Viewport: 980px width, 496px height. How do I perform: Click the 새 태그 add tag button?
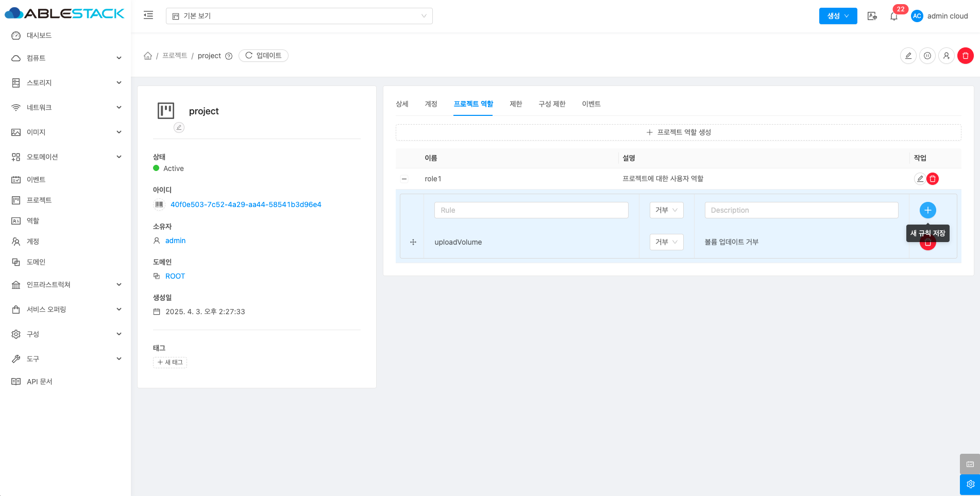pos(170,363)
